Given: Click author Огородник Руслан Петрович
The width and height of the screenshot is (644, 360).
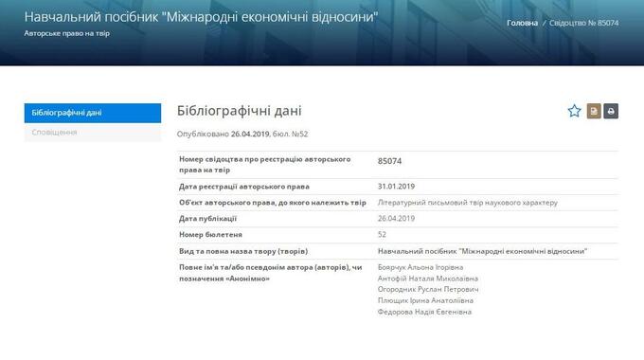Looking at the screenshot, I should pos(428,290).
